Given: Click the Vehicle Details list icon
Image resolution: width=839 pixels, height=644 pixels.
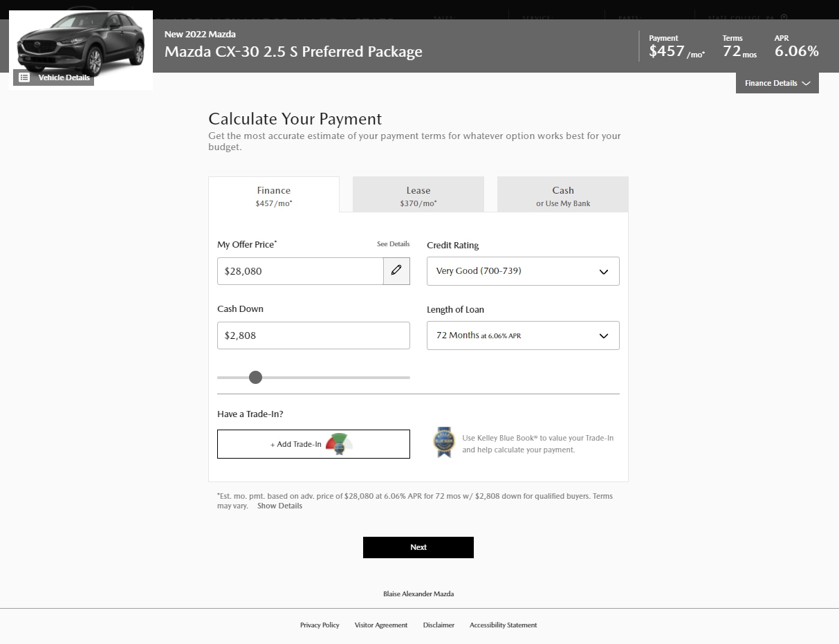Looking at the screenshot, I should (x=24, y=77).
